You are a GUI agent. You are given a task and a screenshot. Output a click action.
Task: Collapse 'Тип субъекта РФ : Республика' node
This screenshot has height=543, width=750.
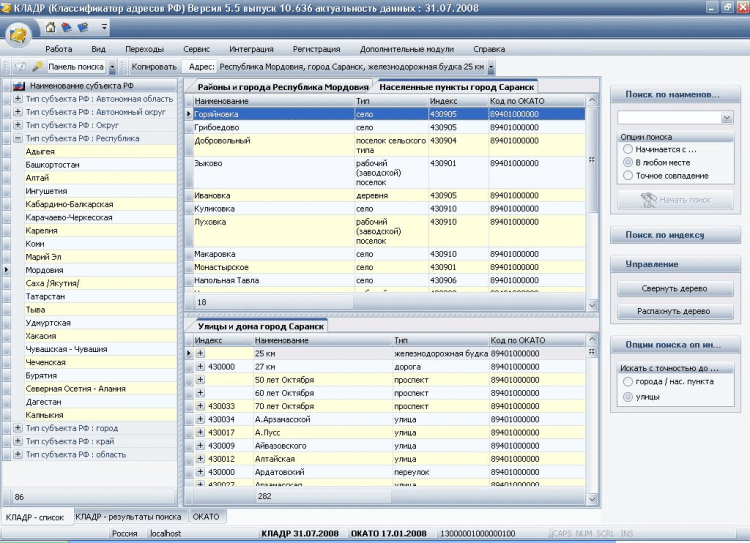coord(18,139)
